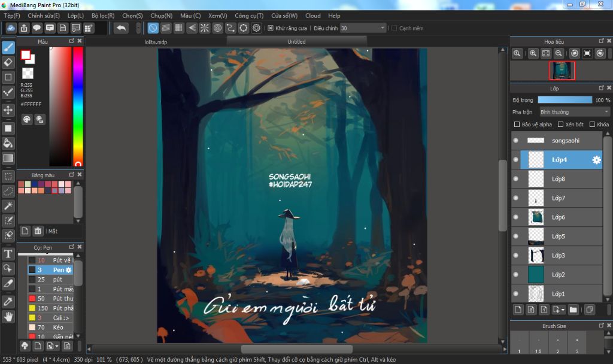Image resolution: width=613 pixels, height=364 pixels.
Task: Open Tệp(F) menu
Action: coord(12,16)
